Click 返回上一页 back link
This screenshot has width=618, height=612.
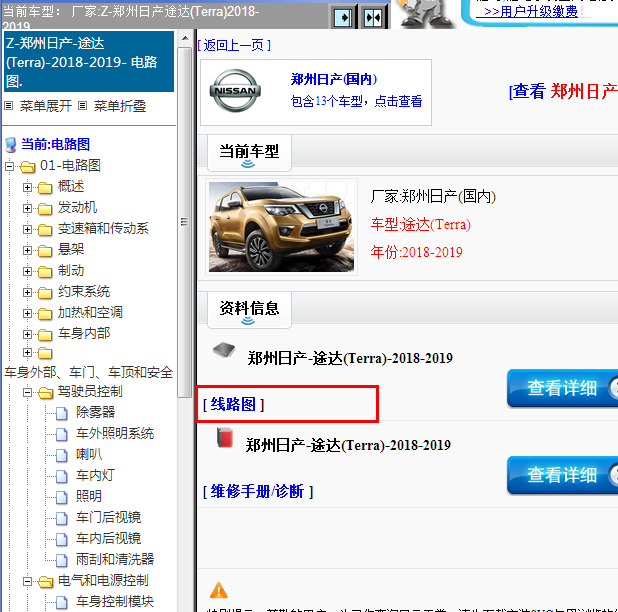pyautogui.click(x=234, y=46)
